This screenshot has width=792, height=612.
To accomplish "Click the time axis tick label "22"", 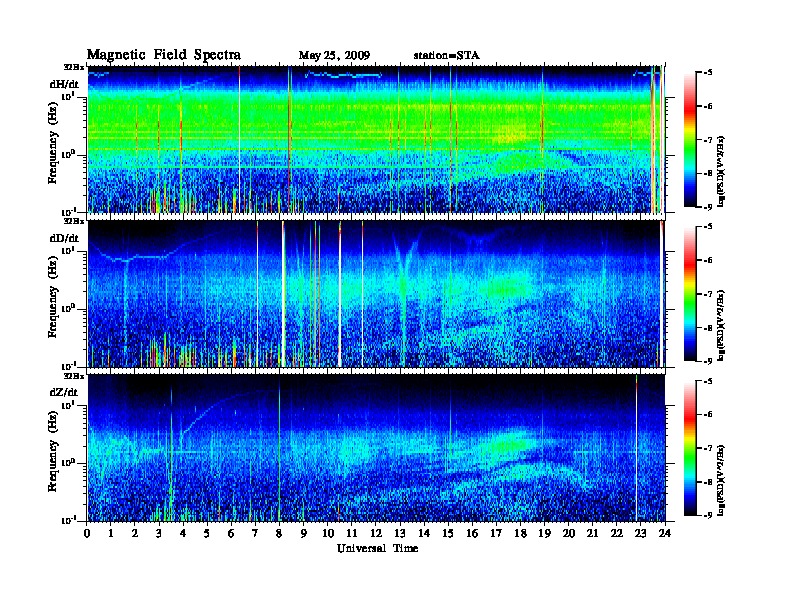I will coord(617,533).
